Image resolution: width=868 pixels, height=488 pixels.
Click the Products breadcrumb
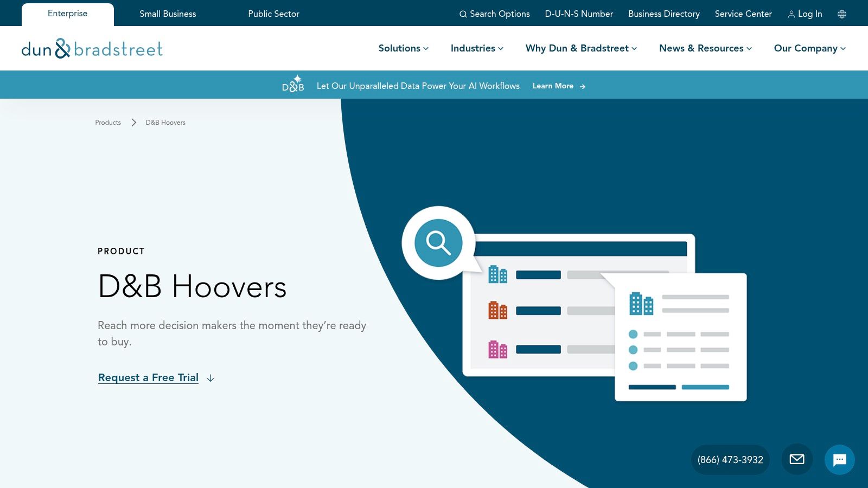(107, 123)
